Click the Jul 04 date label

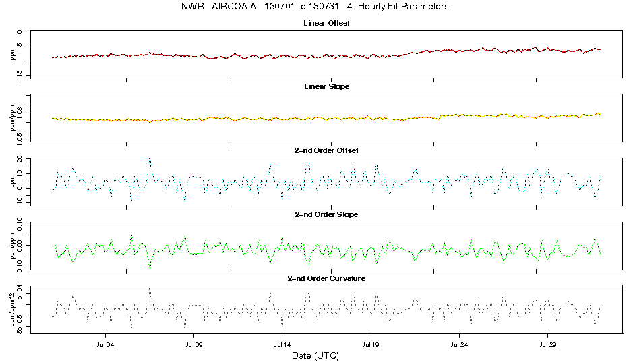(x=105, y=344)
